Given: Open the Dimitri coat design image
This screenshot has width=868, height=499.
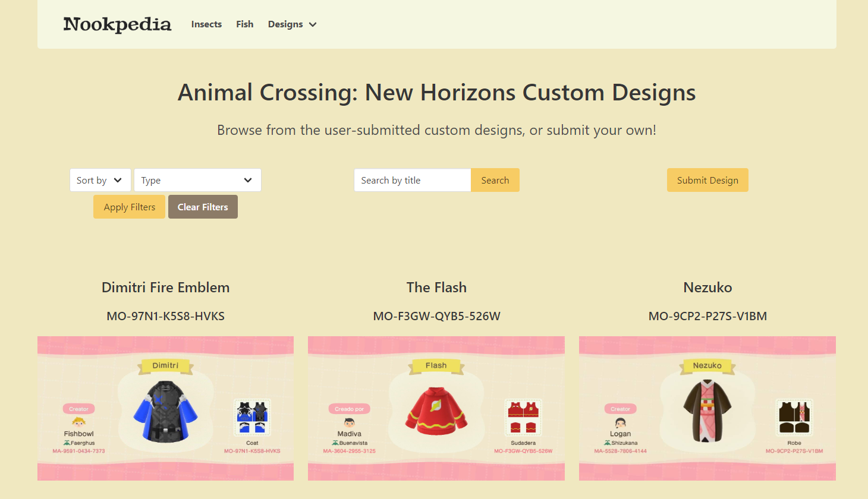Looking at the screenshot, I should pos(165,409).
